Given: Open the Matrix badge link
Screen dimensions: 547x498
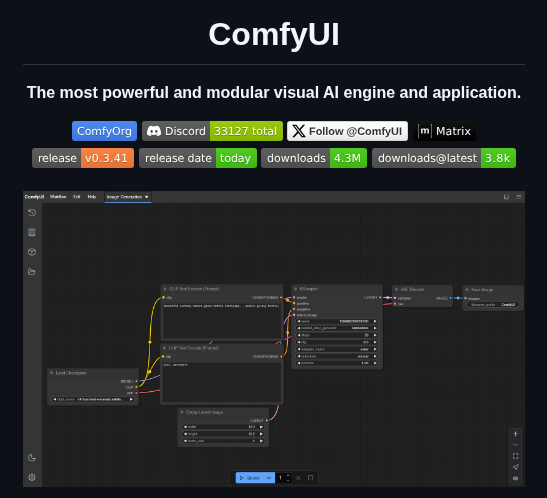Looking at the screenshot, I should (x=444, y=131).
